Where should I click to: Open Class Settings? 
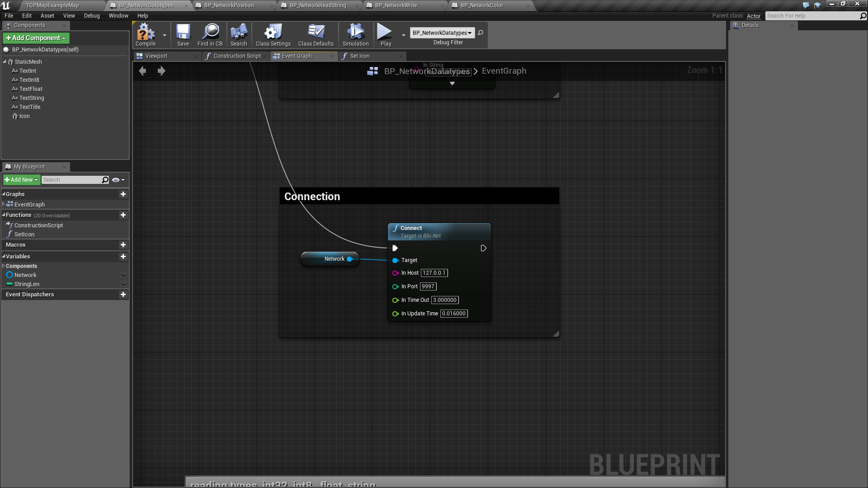[x=273, y=35]
